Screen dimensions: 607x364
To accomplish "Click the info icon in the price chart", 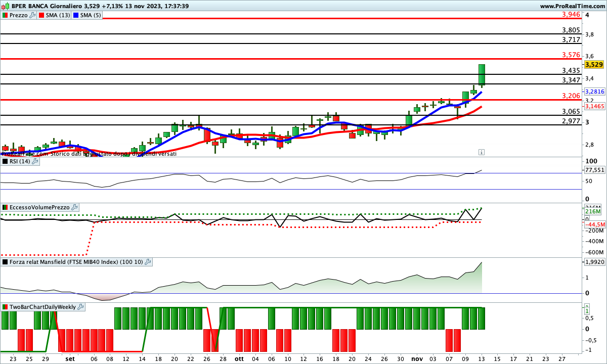I will [x=482, y=152].
